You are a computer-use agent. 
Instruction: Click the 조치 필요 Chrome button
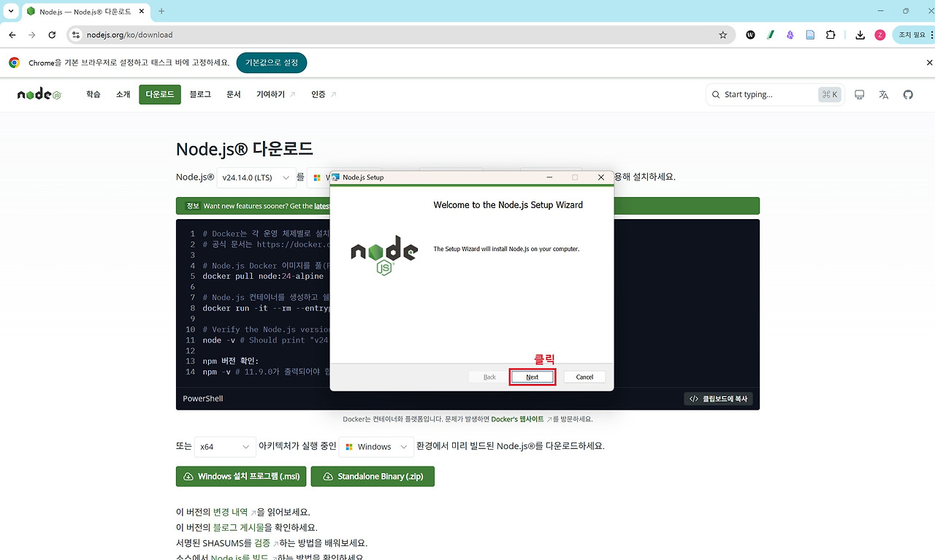(x=913, y=34)
